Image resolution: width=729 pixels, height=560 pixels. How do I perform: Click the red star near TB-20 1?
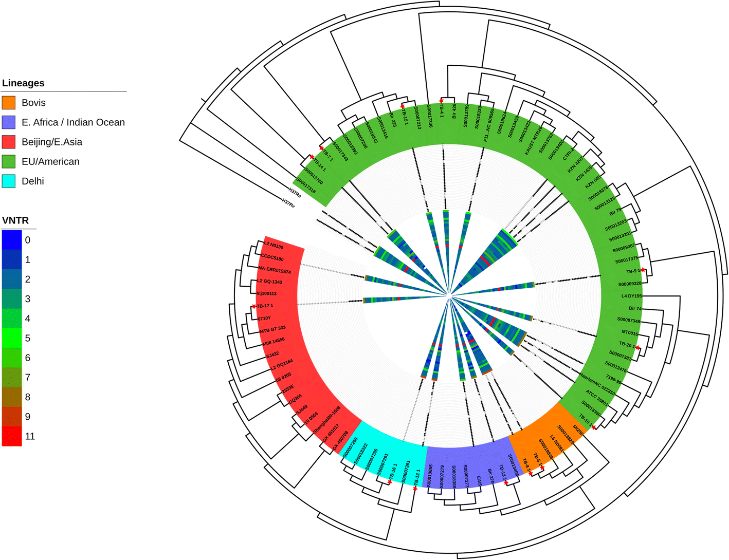[638, 348]
